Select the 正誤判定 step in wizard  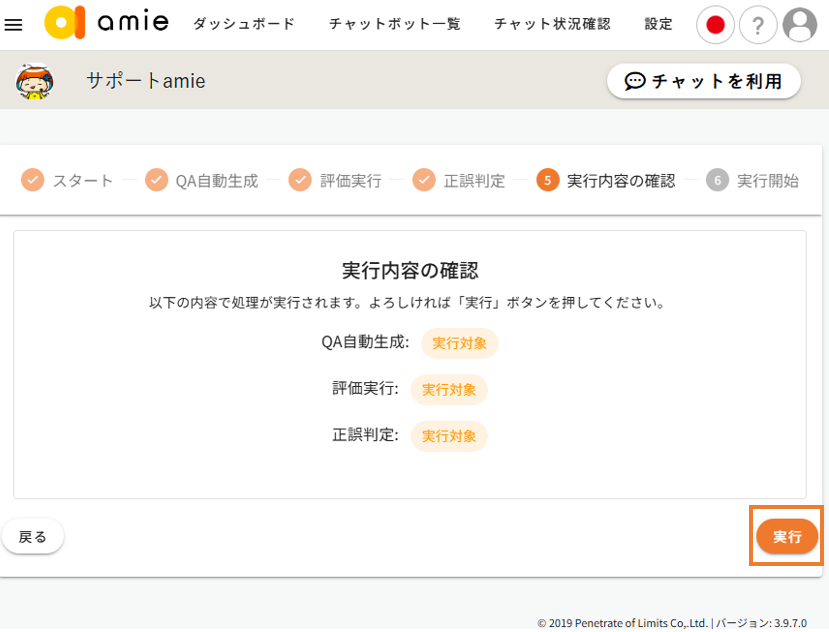(458, 180)
